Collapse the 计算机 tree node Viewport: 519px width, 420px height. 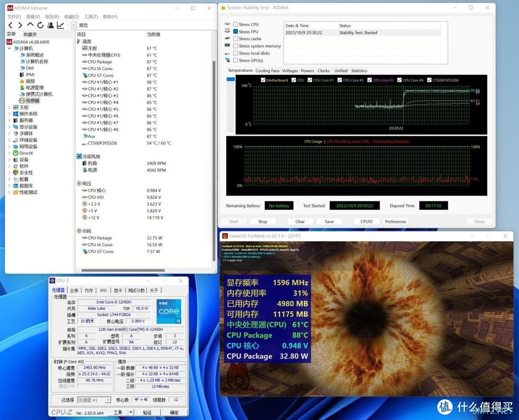[x=9, y=49]
